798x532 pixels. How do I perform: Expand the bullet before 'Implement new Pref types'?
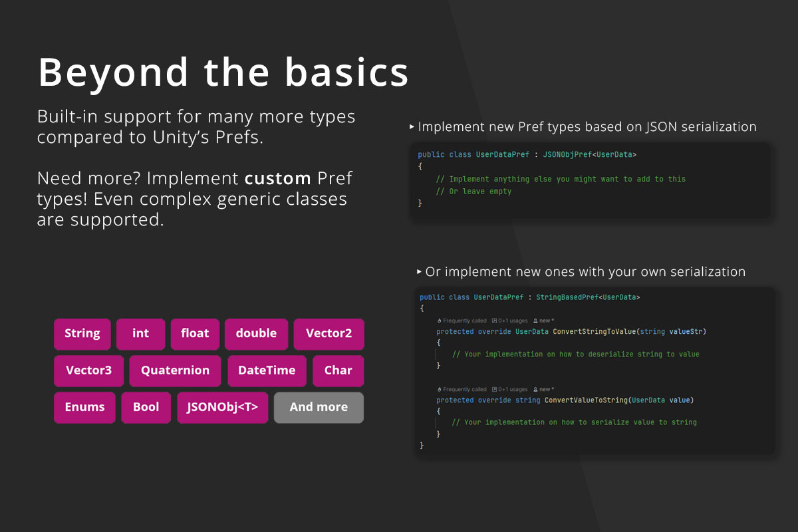pyautogui.click(x=418, y=126)
